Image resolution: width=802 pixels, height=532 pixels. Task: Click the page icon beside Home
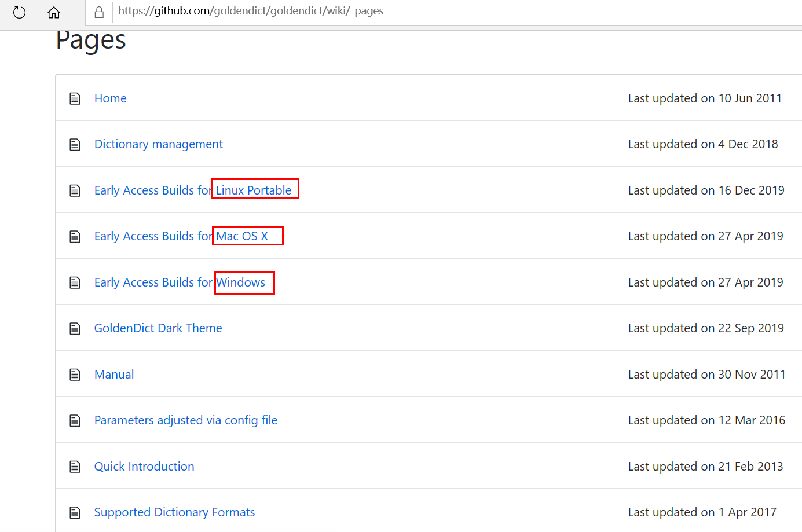pyautogui.click(x=75, y=98)
